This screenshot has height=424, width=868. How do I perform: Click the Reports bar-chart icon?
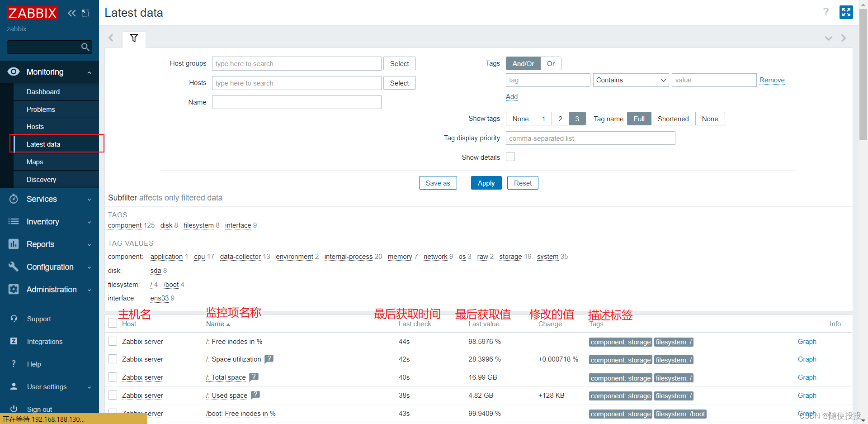point(14,244)
